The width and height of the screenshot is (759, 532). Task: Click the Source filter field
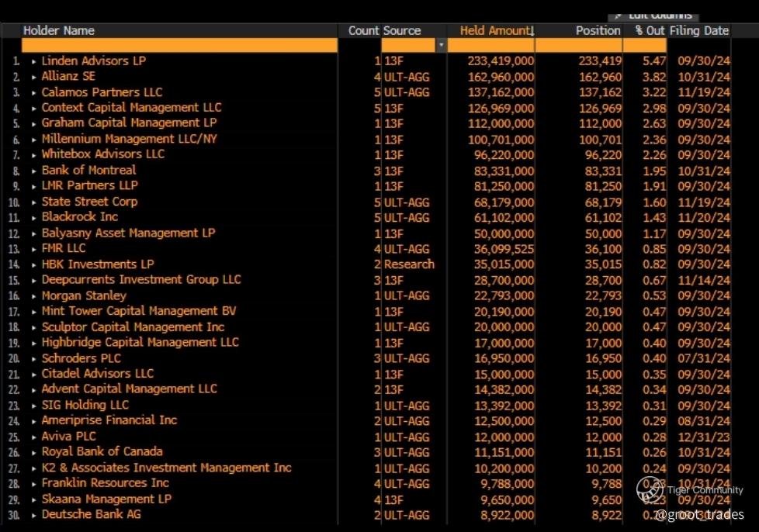coord(408,46)
